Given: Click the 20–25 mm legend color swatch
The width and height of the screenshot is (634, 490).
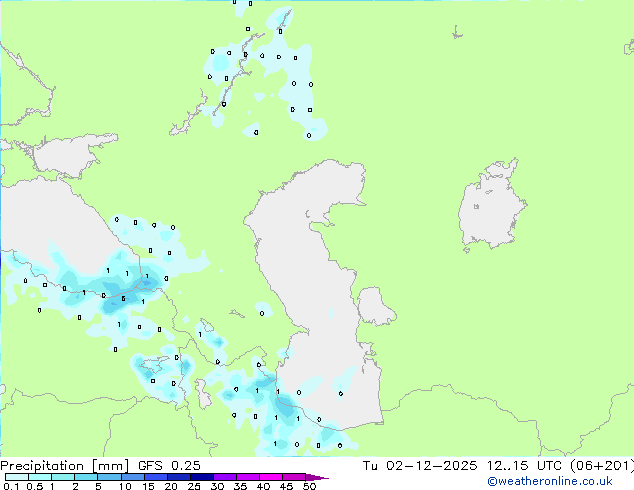Looking at the screenshot, I should pyautogui.click(x=179, y=477).
